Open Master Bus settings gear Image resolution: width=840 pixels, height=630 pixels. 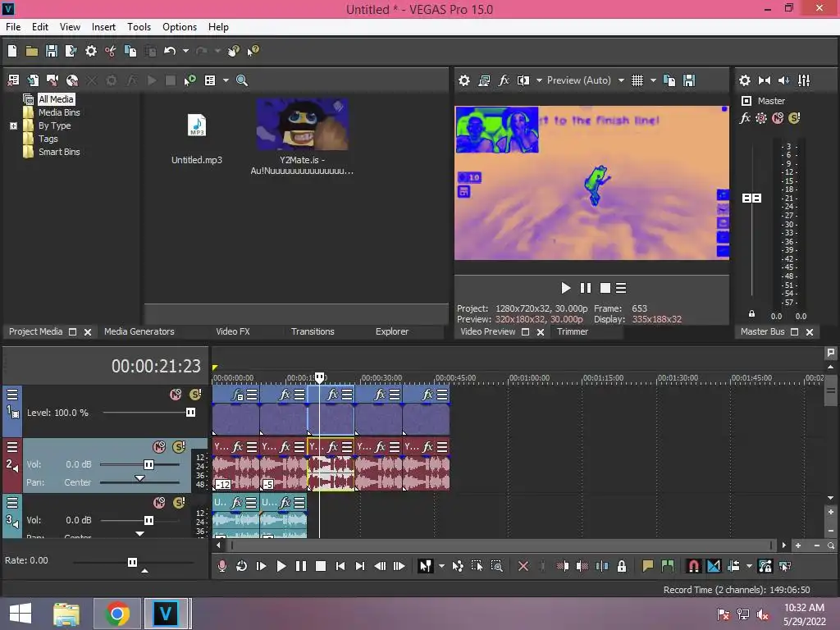[745, 80]
